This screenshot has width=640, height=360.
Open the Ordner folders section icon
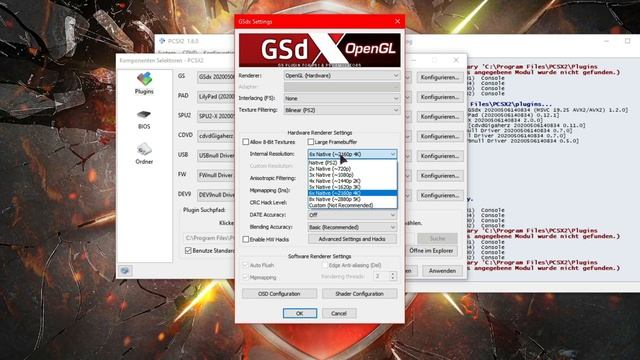coord(144,154)
